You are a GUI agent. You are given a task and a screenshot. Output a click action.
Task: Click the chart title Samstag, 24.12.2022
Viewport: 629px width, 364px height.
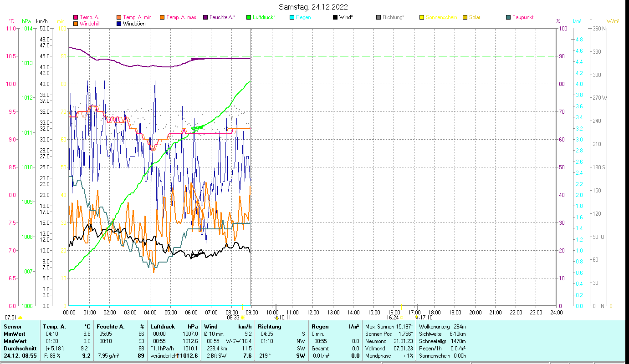[313, 7]
